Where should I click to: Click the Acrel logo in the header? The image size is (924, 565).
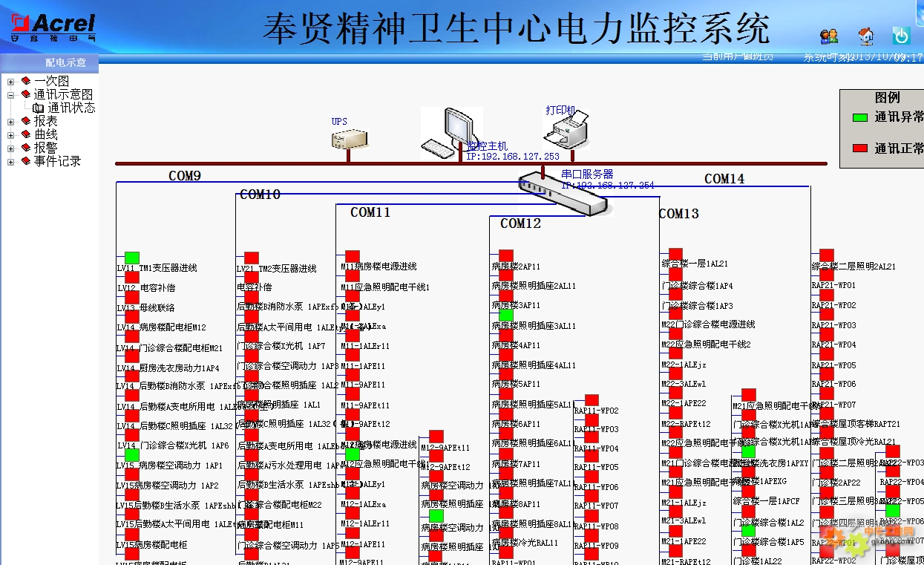pos(52,26)
